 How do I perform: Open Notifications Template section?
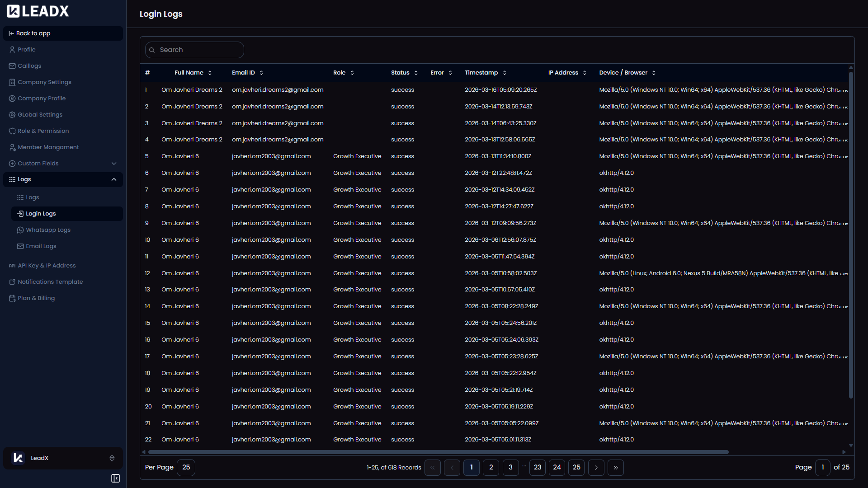51,282
